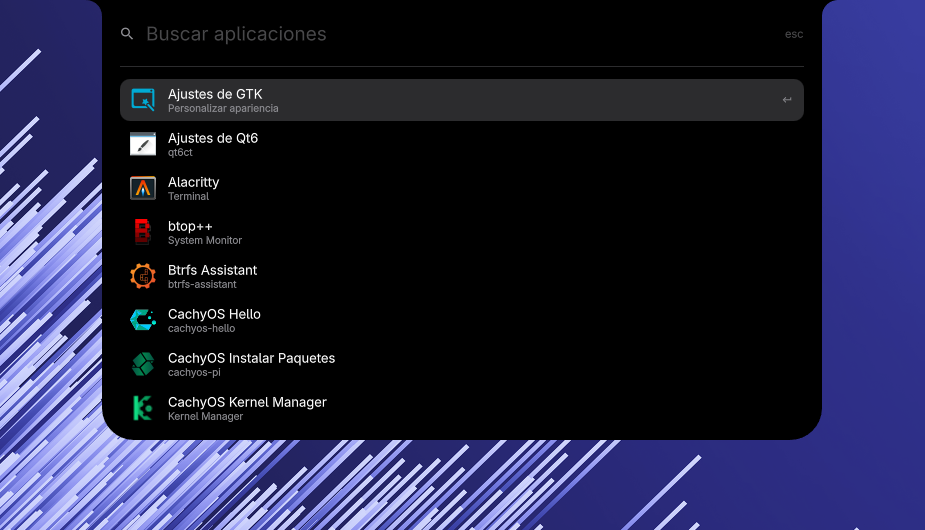Open the CachyOS Kernel Manager entry title
925x530 pixels.
click(247, 402)
